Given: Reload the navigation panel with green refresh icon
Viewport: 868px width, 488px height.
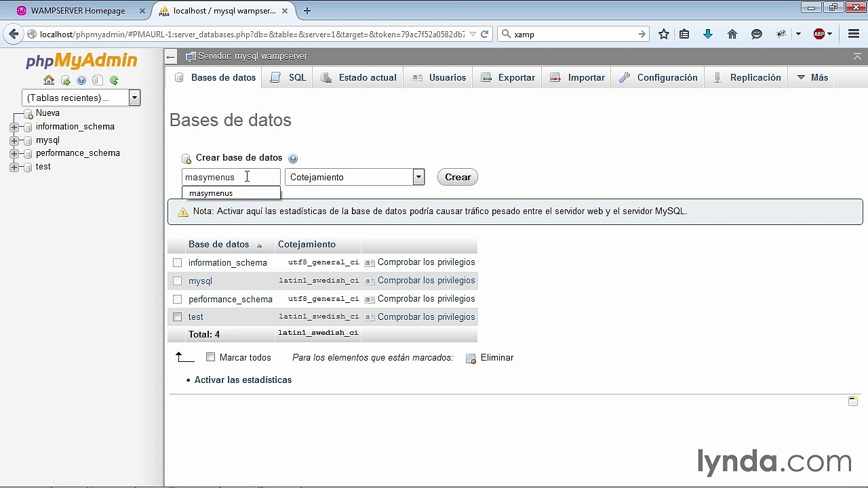Looking at the screenshot, I should [x=114, y=80].
